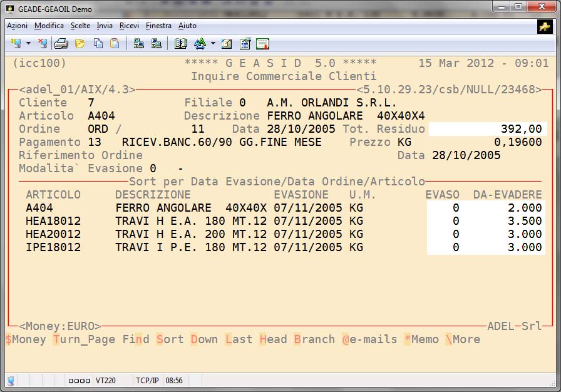This screenshot has width=561, height=392.
Task: Expand the new connection dropdown arrow
Action: [28, 44]
